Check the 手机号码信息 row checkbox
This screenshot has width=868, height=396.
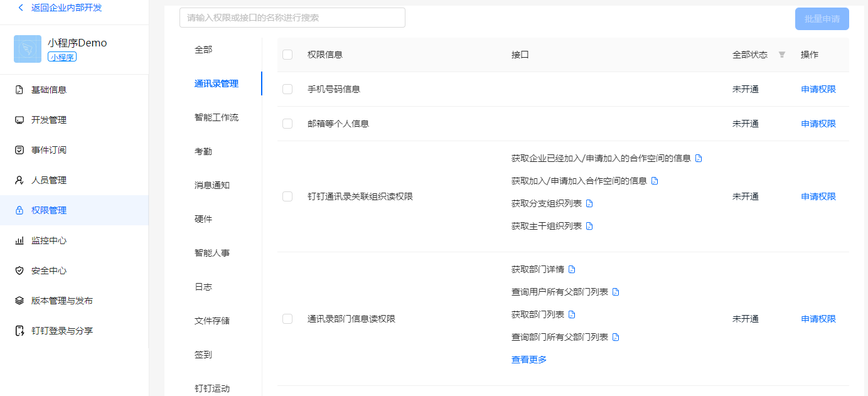point(287,89)
